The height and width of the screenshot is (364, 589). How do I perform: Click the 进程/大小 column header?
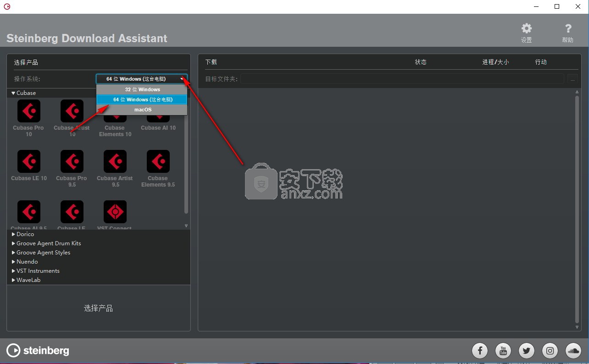495,62
